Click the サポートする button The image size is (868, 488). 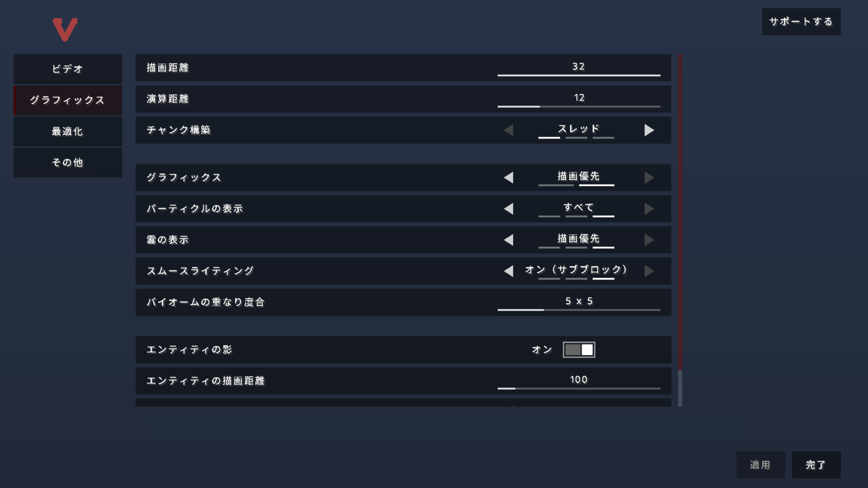pos(801,21)
